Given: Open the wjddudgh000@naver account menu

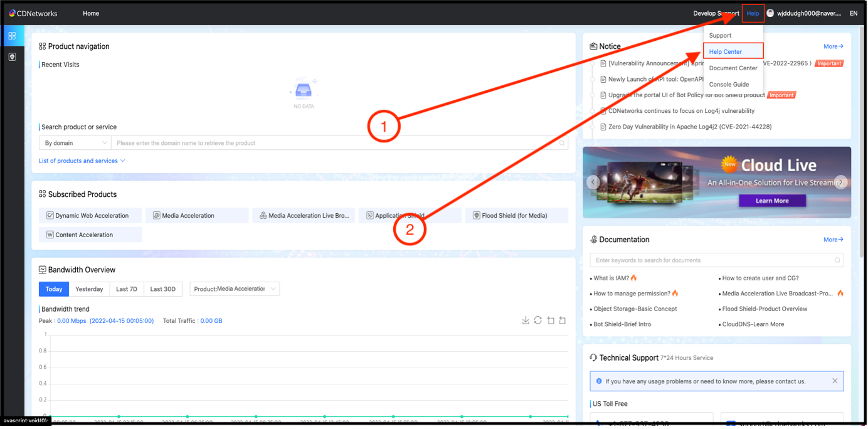Looking at the screenshot, I should coord(809,13).
